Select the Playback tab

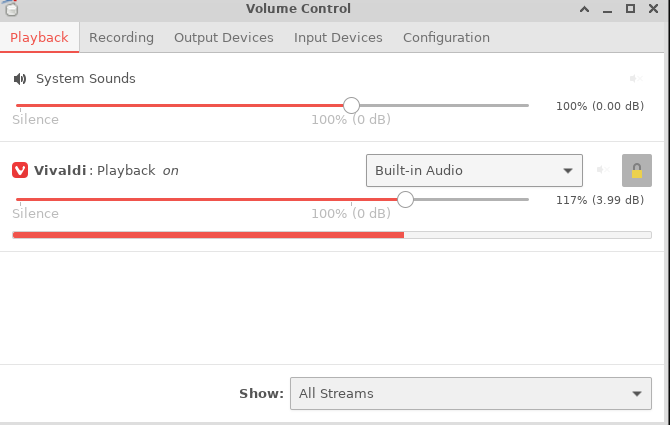click(x=39, y=38)
